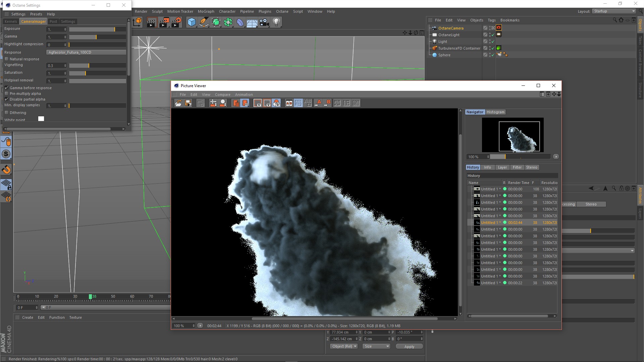The height and width of the screenshot is (362, 644).
Task: Click the cube primitive icon in toolbar
Action: [192, 22]
